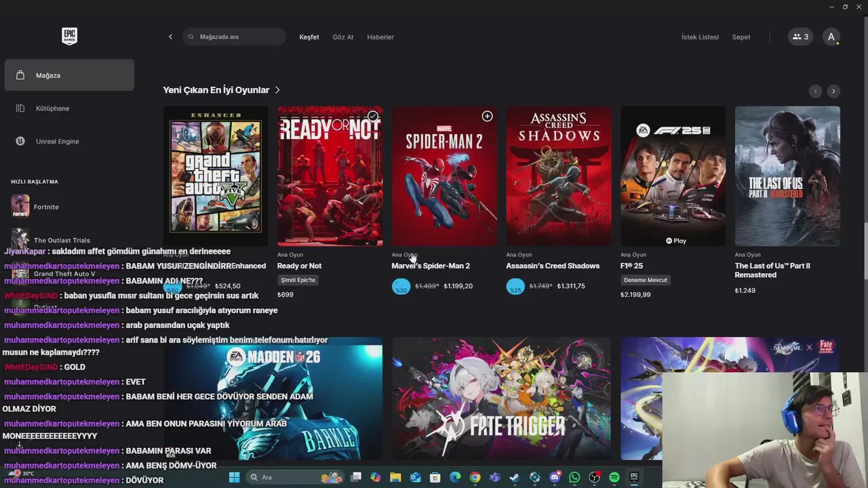This screenshot has width=868, height=488.
Task: Open Microsoft Edge from taskbar
Action: pos(455,477)
